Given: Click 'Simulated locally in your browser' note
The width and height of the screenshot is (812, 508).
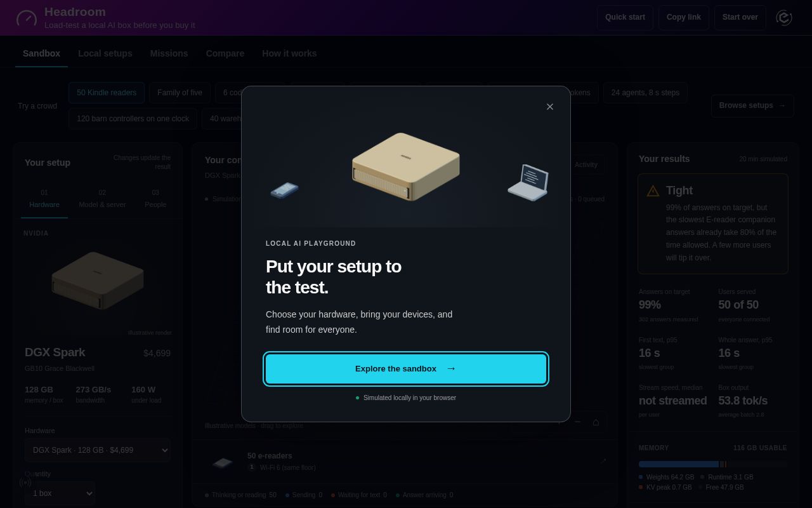Looking at the screenshot, I should (x=406, y=398).
